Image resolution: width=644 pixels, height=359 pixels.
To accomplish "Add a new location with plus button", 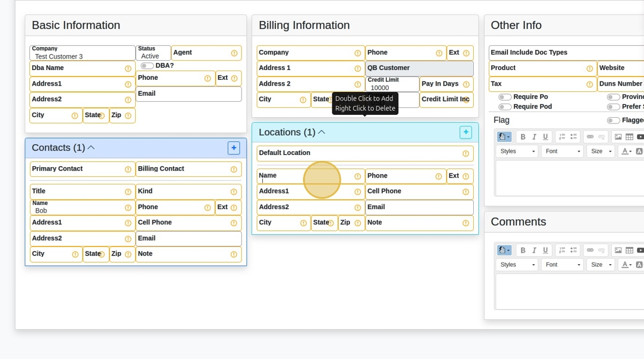I will coord(465,132).
